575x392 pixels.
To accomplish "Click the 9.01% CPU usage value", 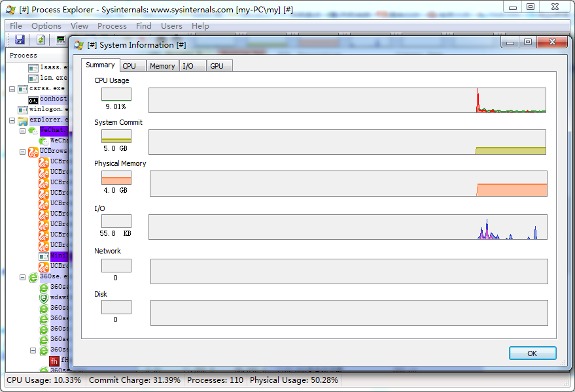I will coord(116,106).
